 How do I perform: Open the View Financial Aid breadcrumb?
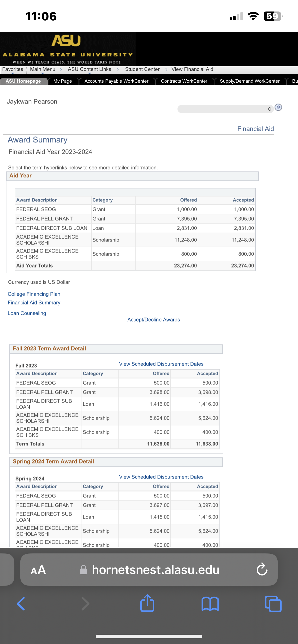pos(192,69)
